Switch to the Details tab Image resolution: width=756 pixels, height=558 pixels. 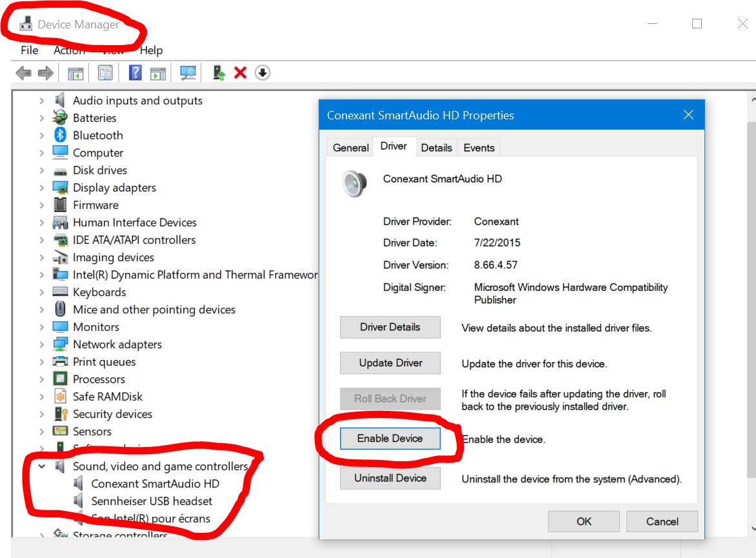pos(436,148)
